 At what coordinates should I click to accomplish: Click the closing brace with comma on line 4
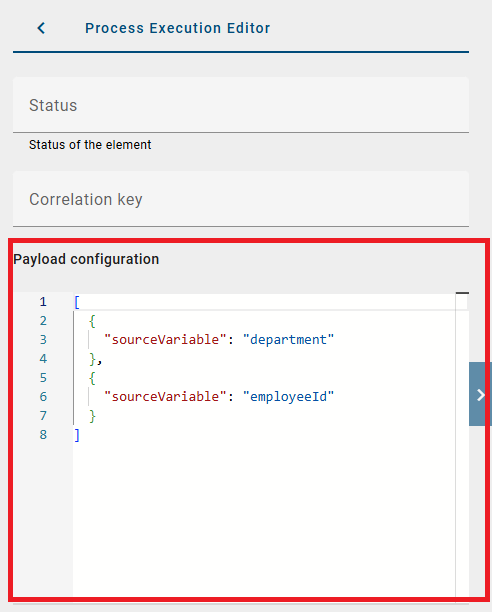(x=96, y=359)
